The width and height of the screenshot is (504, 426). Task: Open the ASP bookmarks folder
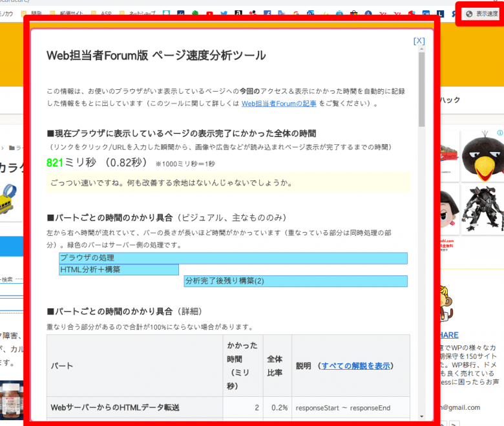(101, 14)
